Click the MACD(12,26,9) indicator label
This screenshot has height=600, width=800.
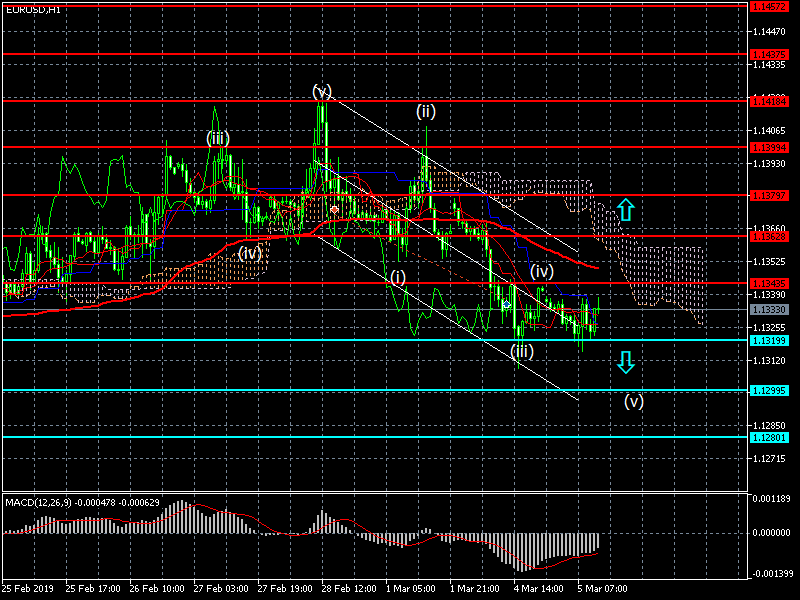point(39,503)
